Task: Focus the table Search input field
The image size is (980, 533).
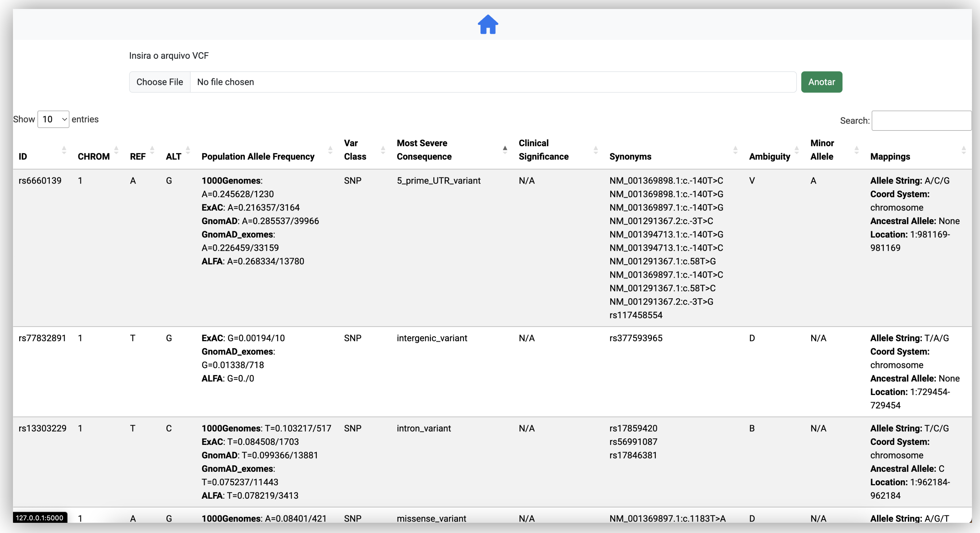Action: coord(921,121)
